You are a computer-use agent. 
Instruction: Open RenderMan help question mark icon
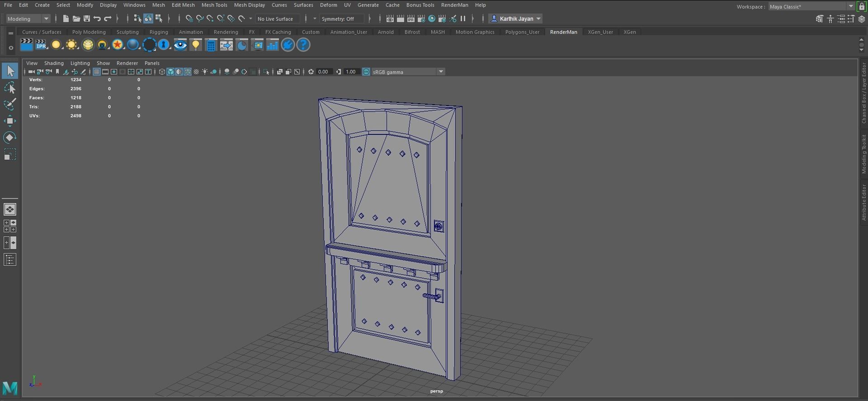303,45
